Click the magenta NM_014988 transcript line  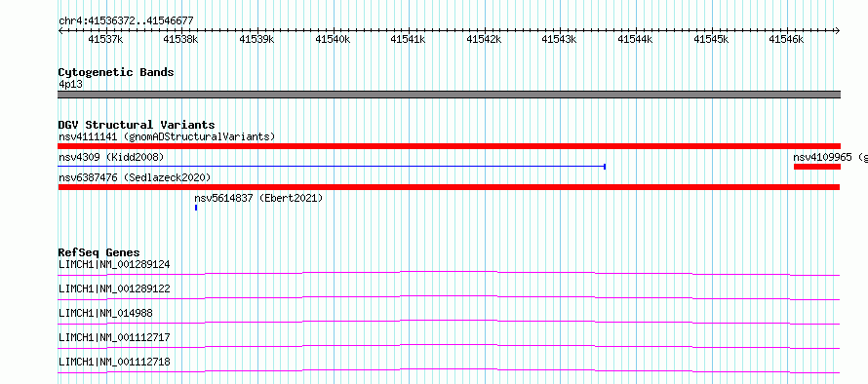(x=449, y=322)
